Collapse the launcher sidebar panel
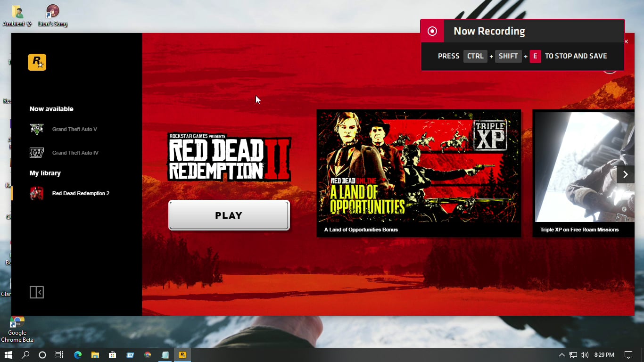This screenshot has height=362, width=644. tap(37, 292)
